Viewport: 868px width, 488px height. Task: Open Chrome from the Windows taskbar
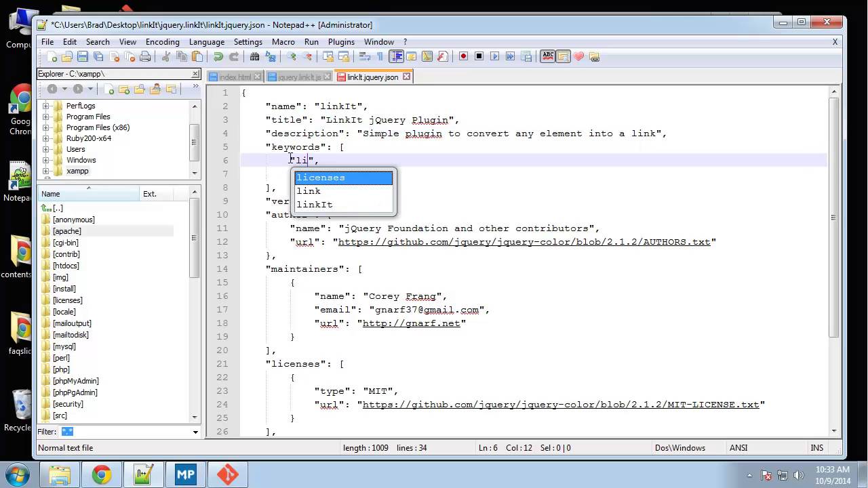(x=102, y=474)
